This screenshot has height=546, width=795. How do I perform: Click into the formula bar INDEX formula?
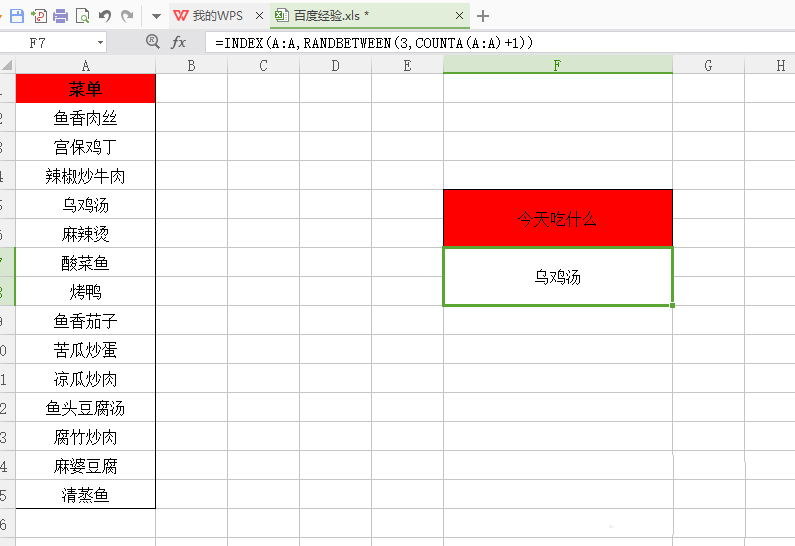coord(499,43)
